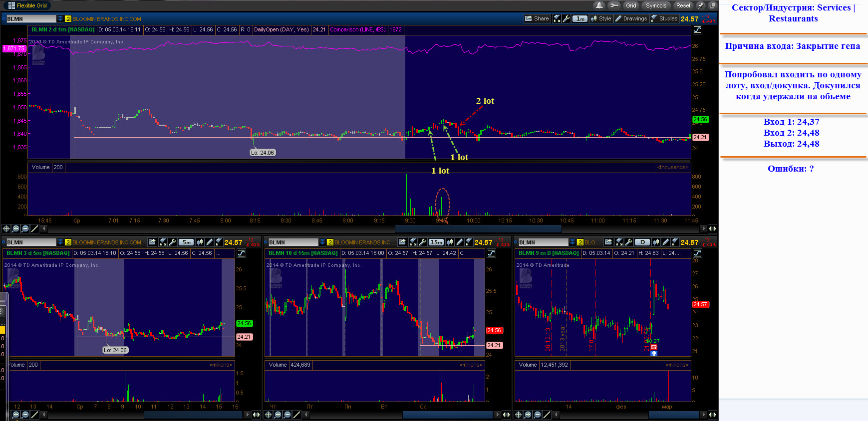Expand symbol dropdown on 15m chart

coord(322,242)
